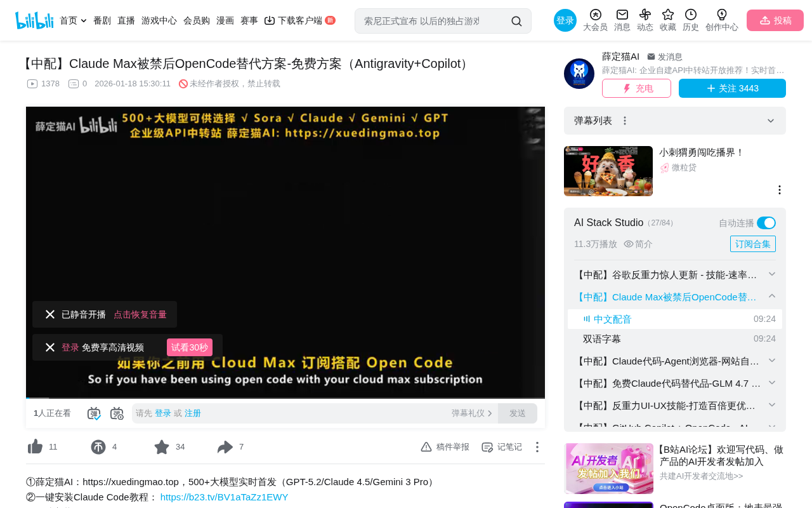
Task: Click the 发送 danmaku send button
Action: [x=518, y=413]
